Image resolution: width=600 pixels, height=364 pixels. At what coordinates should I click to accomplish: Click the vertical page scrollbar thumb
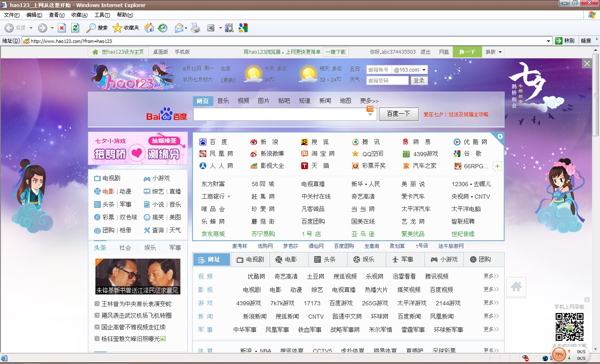tap(596, 95)
